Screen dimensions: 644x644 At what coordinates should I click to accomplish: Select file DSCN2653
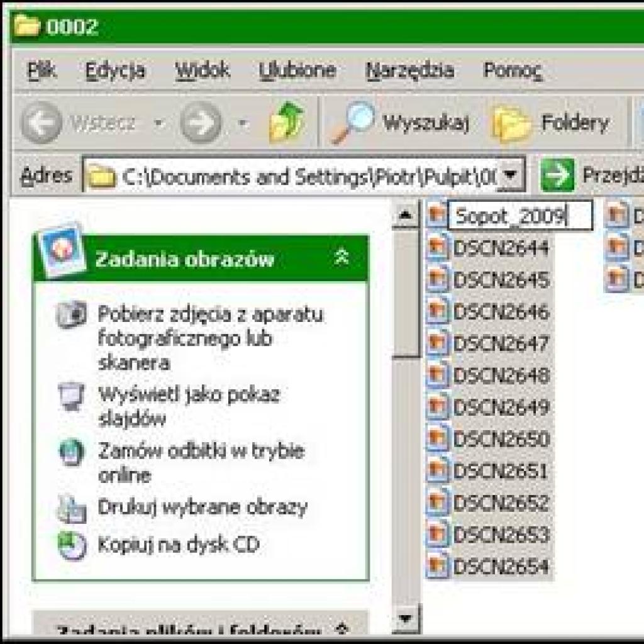(x=501, y=535)
